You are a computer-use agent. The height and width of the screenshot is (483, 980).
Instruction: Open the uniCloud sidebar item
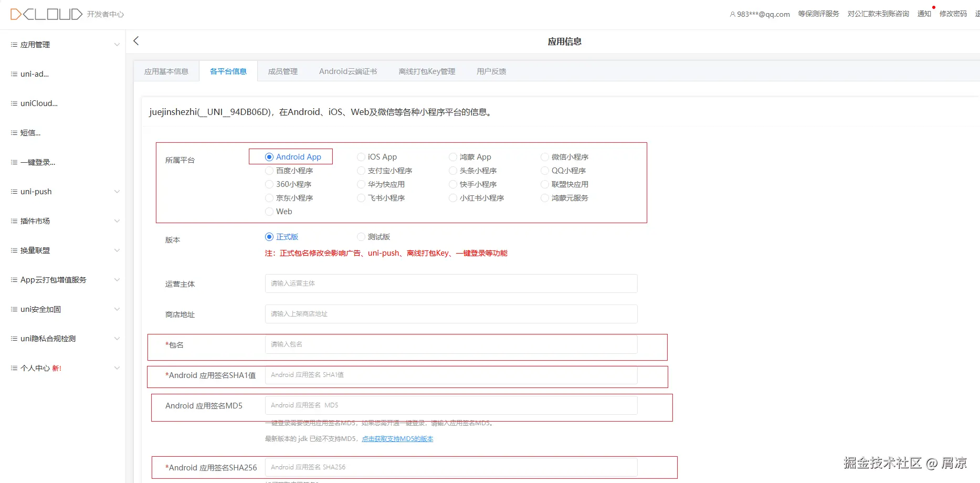63,103
